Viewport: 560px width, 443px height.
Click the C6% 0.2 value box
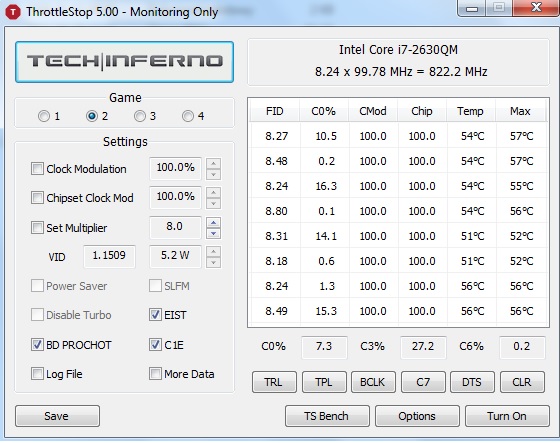pyautogui.click(x=522, y=347)
